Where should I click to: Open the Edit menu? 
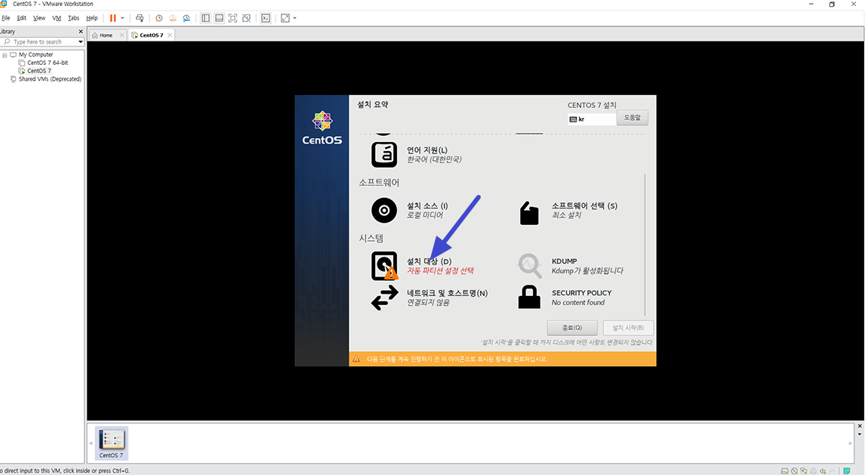[22, 18]
